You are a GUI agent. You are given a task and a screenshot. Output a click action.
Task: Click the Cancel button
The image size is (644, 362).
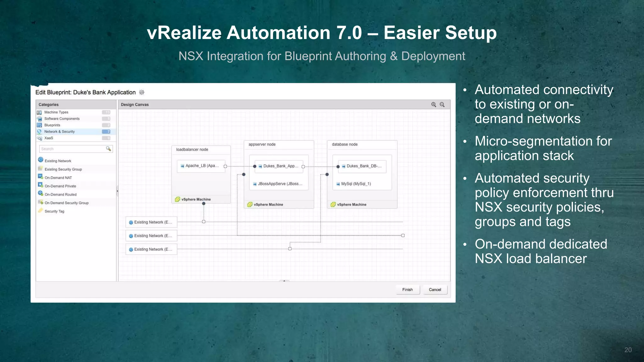click(x=435, y=290)
